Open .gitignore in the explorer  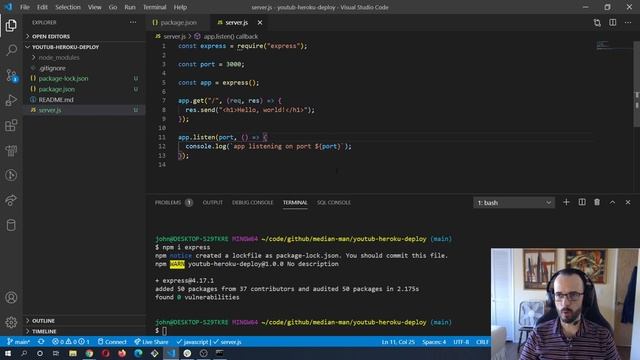click(84, 68)
